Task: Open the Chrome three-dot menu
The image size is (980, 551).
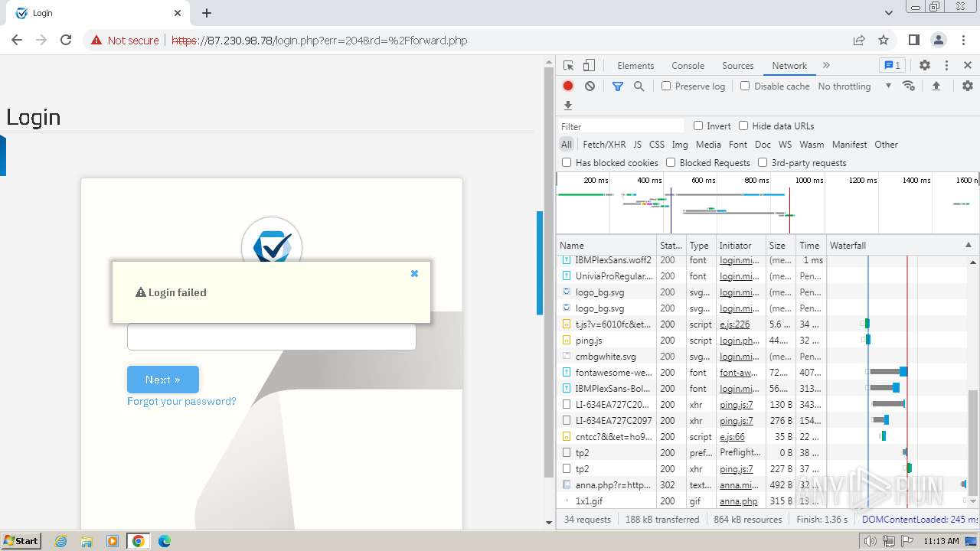Action: click(x=963, y=40)
